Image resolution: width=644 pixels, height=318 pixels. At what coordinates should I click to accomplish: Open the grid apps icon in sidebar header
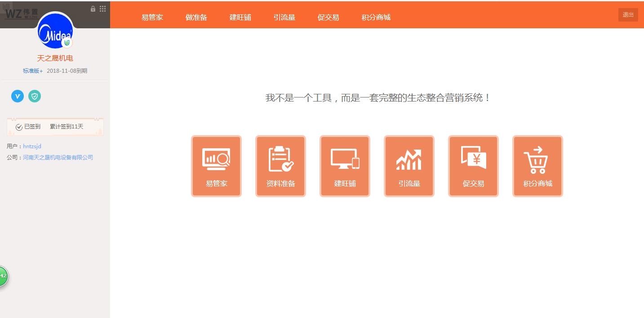pyautogui.click(x=102, y=9)
